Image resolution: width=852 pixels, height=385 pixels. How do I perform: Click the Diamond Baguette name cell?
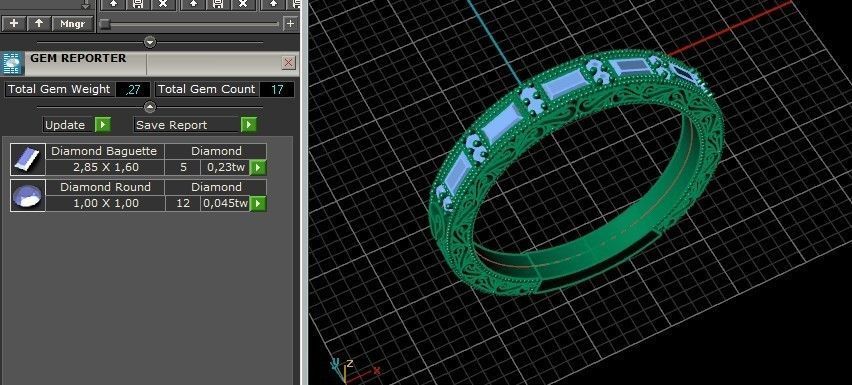click(x=104, y=152)
